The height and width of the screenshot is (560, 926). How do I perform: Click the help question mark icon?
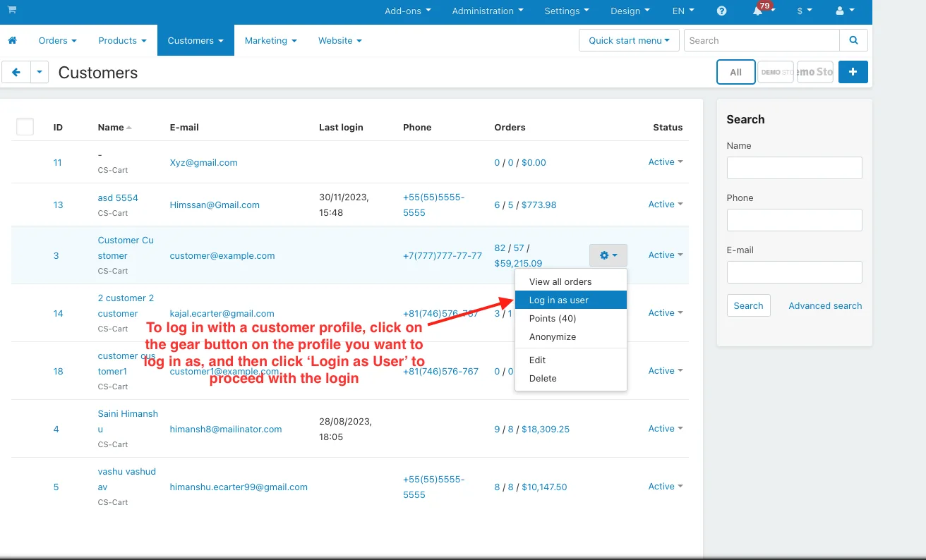point(721,11)
